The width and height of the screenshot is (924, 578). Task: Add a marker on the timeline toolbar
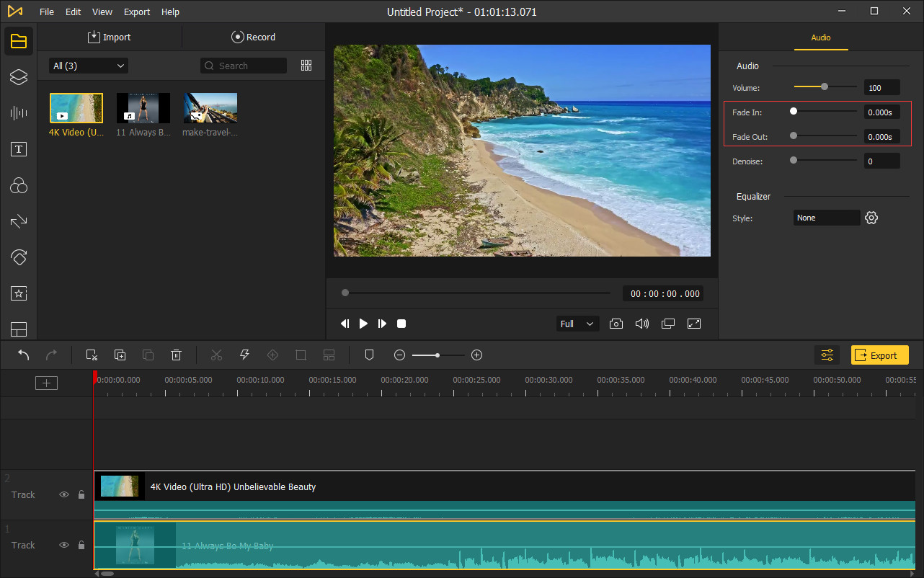(x=369, y=355)
